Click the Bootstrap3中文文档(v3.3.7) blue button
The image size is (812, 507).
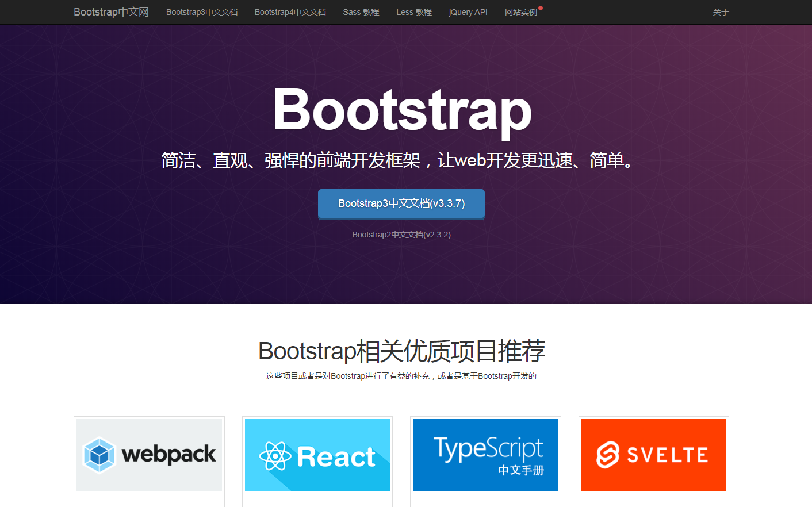[x=401, y=204]
